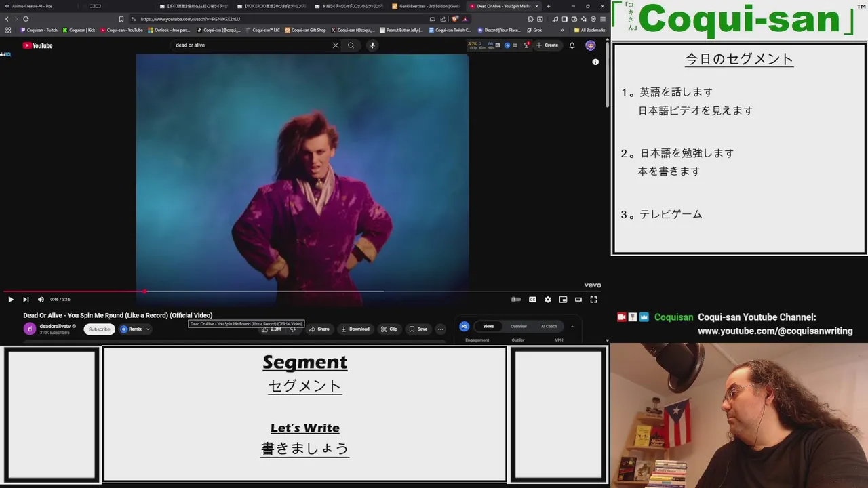Select the AI Coach tab in vidIQ
This screenshot has height=488, width=868.
coord(549,326)
